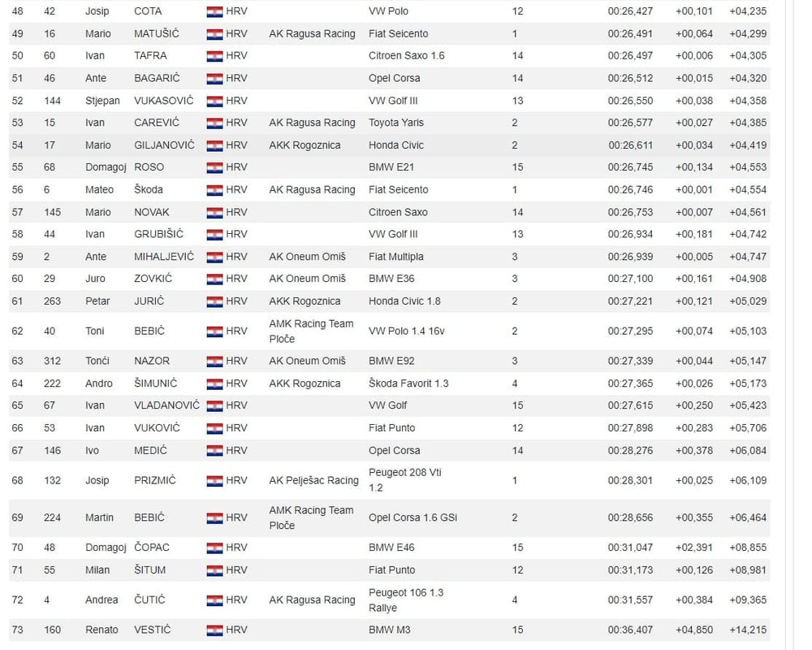Click the Fiat Multipla vehicle cell

(x=395, y=257)
